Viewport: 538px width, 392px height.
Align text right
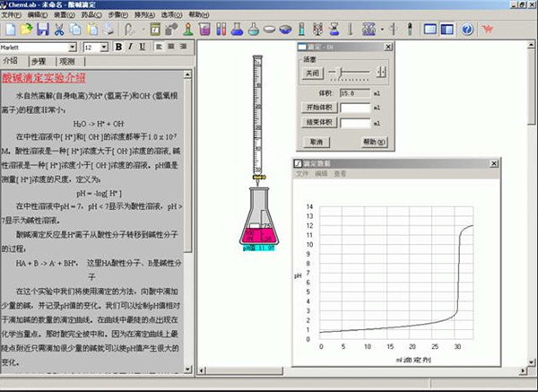click(183, 47)
